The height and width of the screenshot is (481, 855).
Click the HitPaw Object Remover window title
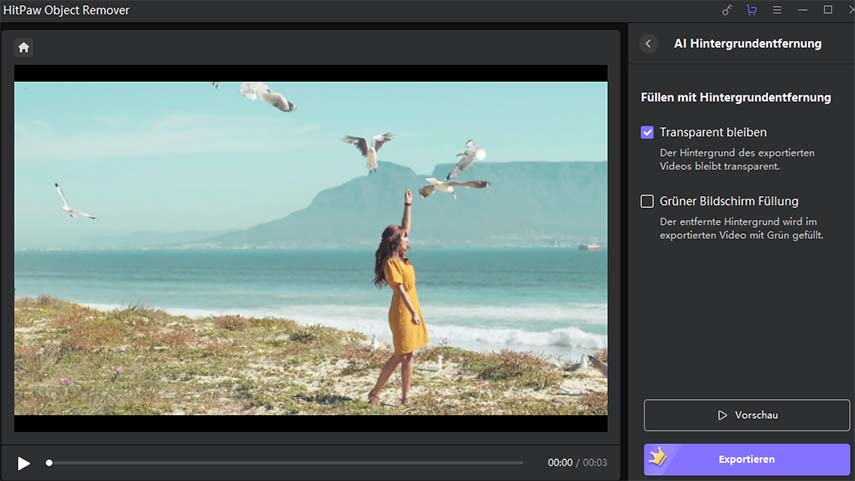click(x=66, y=10)
